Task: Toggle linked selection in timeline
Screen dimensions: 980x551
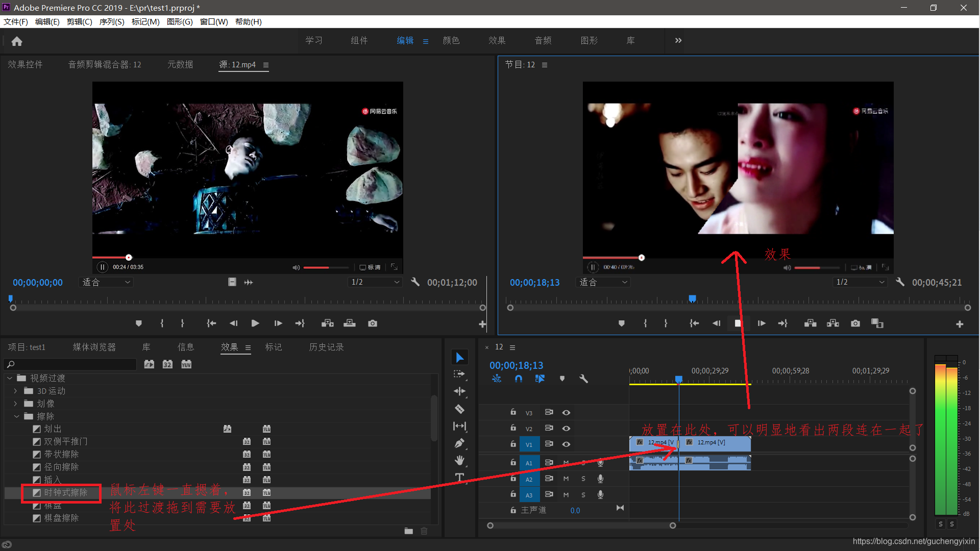Action: click(x=540, y=379)
